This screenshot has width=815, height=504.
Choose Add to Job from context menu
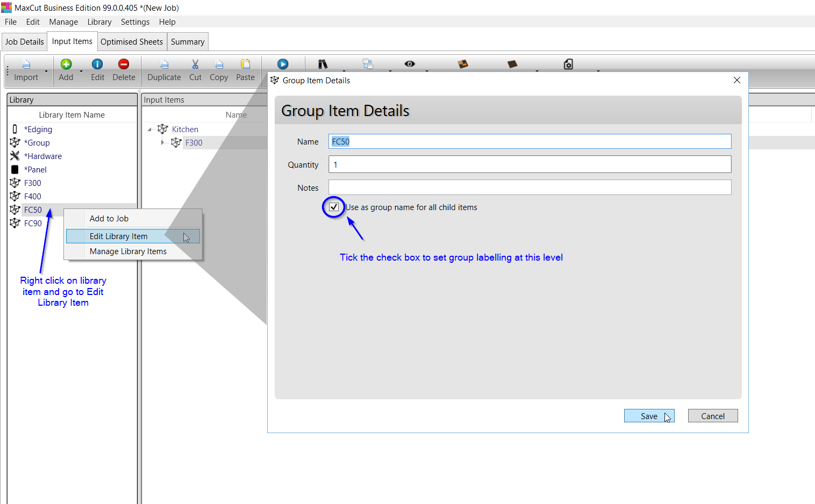click(133, 219)
